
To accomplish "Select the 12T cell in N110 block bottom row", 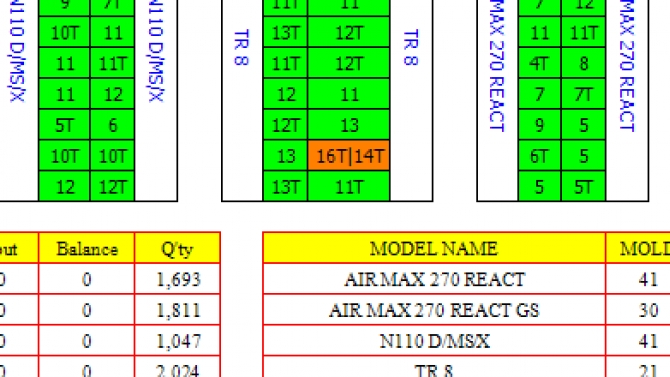I will 112,186.
